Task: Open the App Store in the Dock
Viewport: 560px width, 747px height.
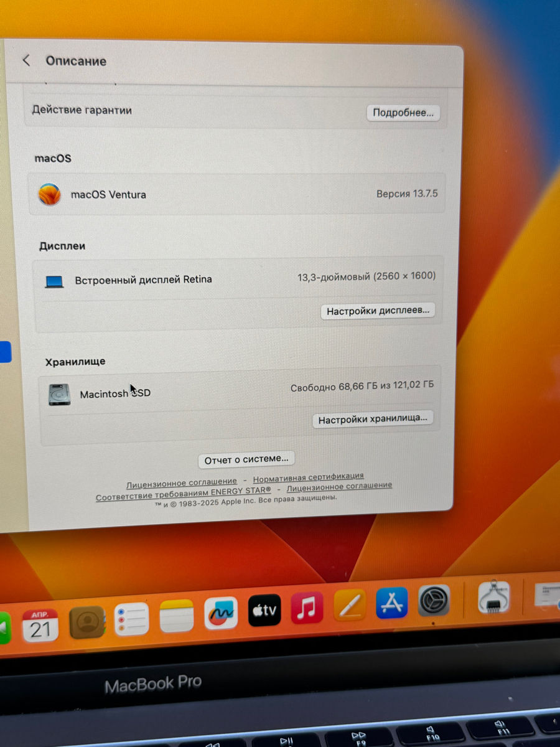Action: 392,603
